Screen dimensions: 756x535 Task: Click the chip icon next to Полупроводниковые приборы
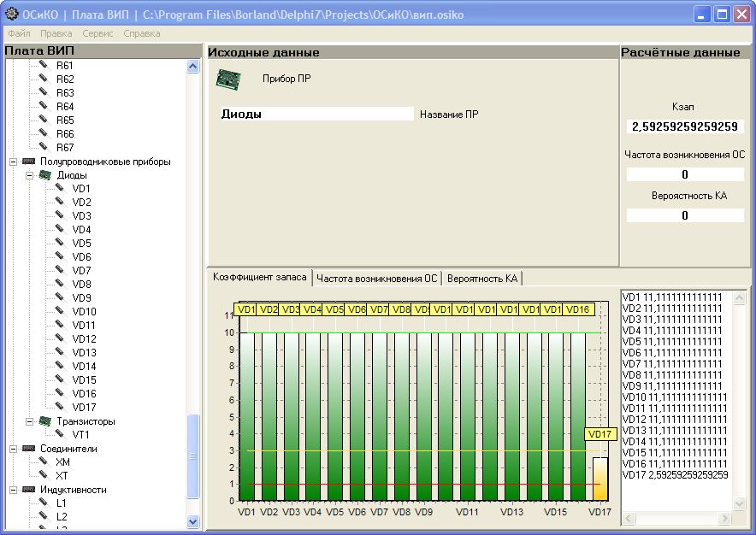click(x=29, y=162)
